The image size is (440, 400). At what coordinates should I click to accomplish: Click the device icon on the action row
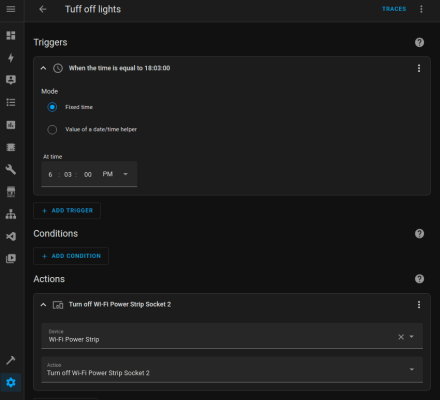58,305
